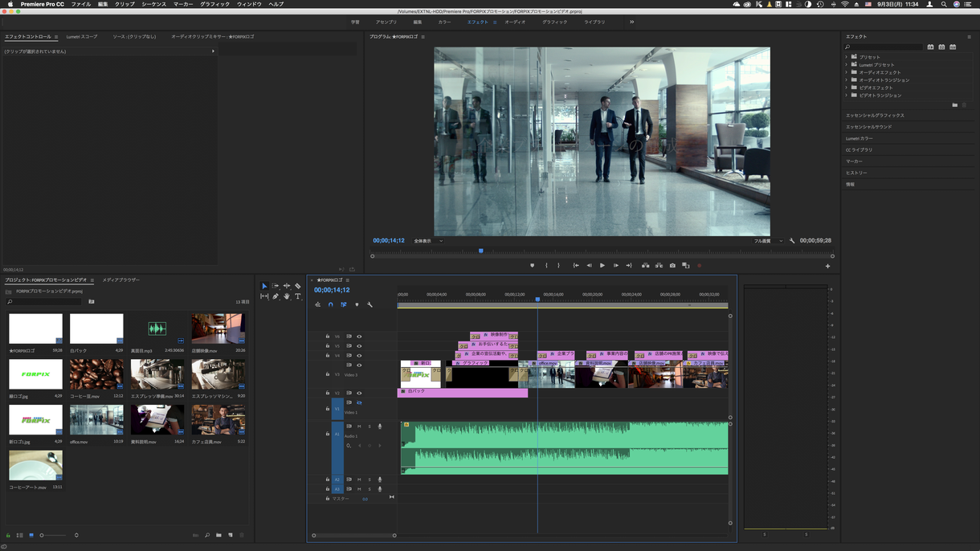Screen dimensions: 980x551
Task: Toggle V5 track visibility eye
Action: (x=359, y=346)
